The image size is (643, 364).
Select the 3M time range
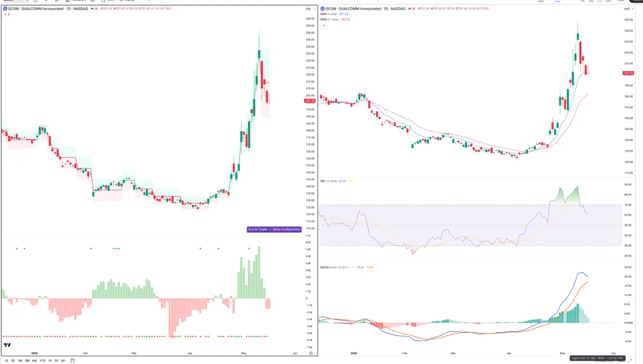[27, 361]
